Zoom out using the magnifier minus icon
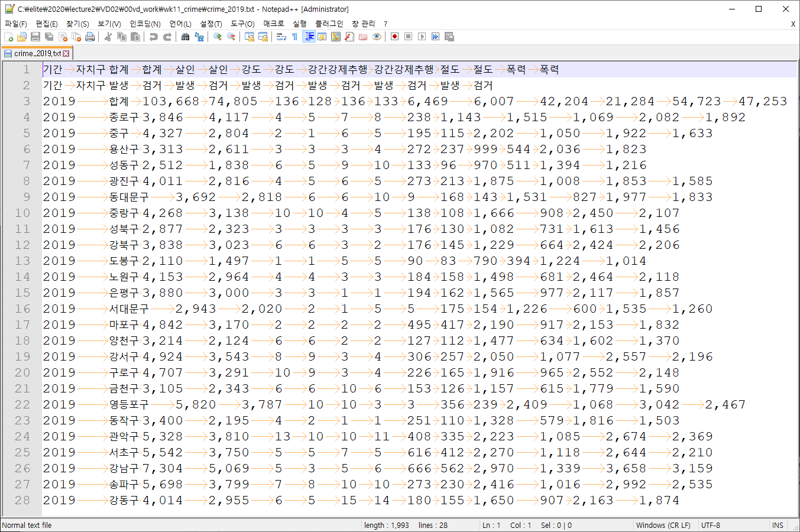Screen dimensions: 800x532 tap(231, 37)
